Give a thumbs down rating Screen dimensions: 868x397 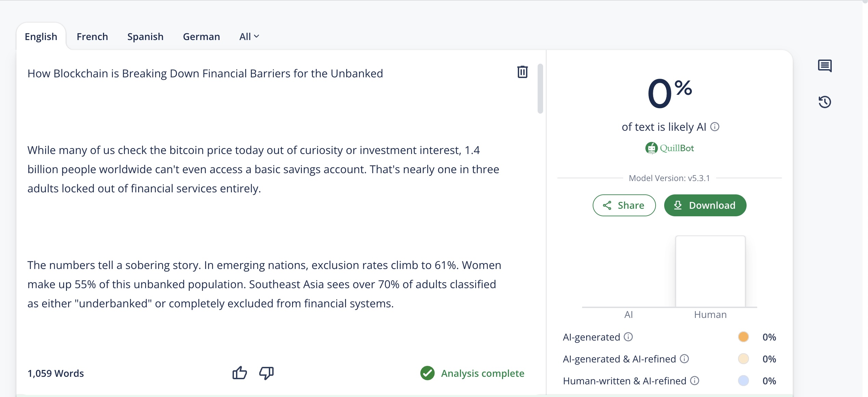tap(266, 373)
